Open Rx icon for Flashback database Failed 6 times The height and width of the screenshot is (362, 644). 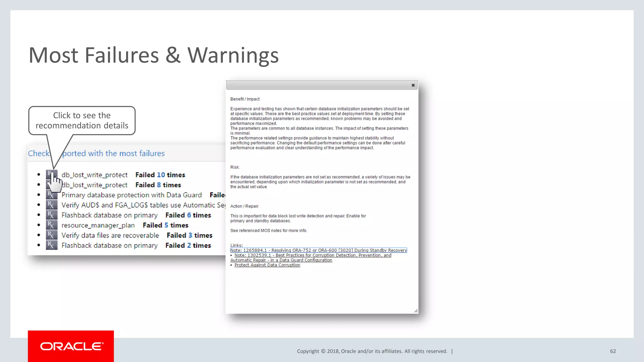(x=52, y=215)
